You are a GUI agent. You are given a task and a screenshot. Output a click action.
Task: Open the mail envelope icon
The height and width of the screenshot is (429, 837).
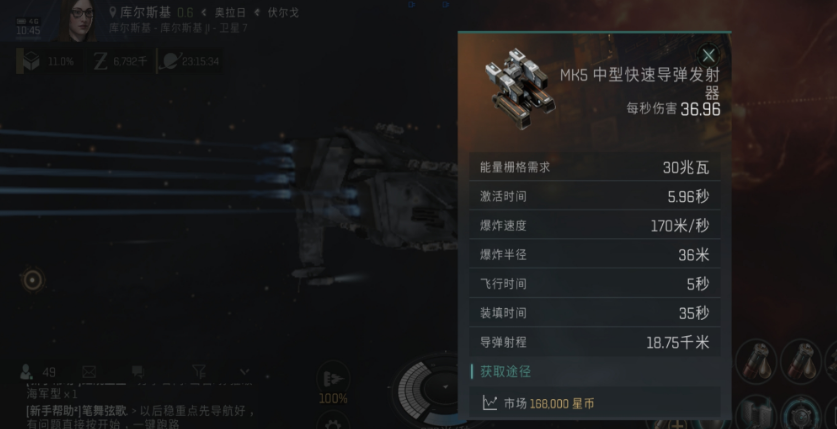click(x=89, y=371)
